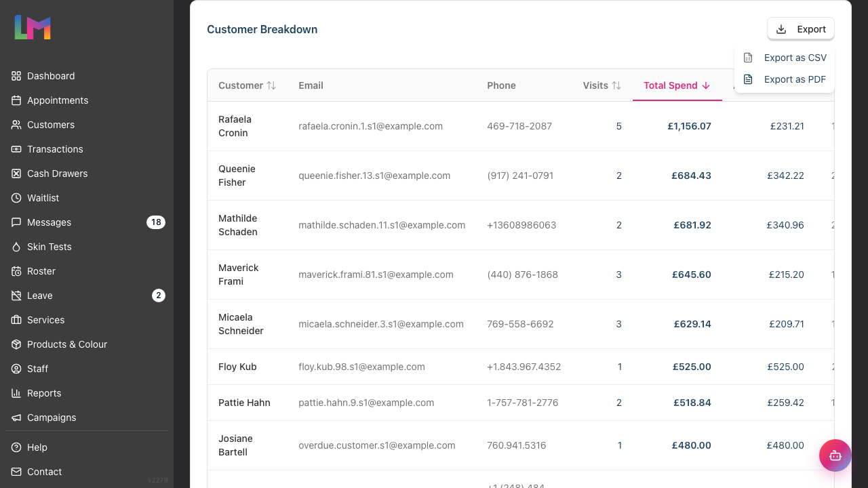The image size is (868, 488).
Task: Click average value £342.22
Action: click(785, 176)
